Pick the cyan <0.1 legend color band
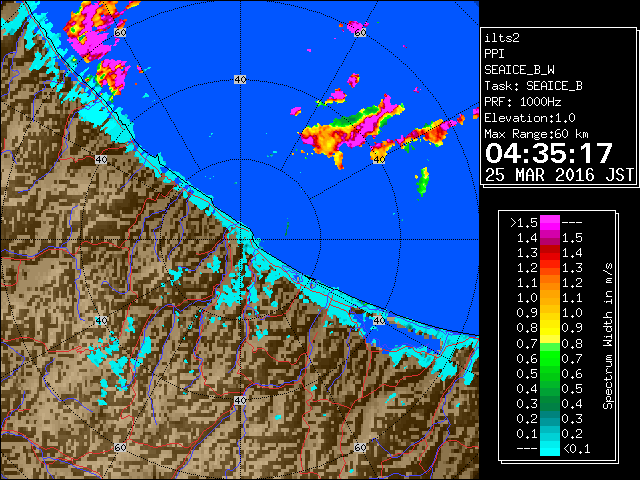Screen dimensions: 640x480 pos(550,449)
